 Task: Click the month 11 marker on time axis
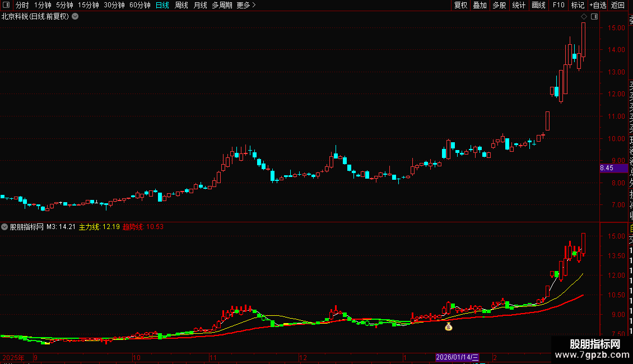213,357
